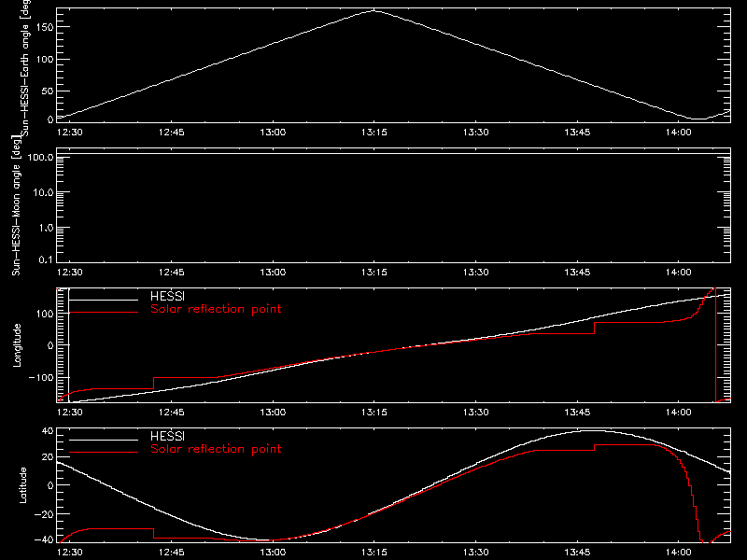Click 13:15 time label under Moon angle plot

[374, 273]
